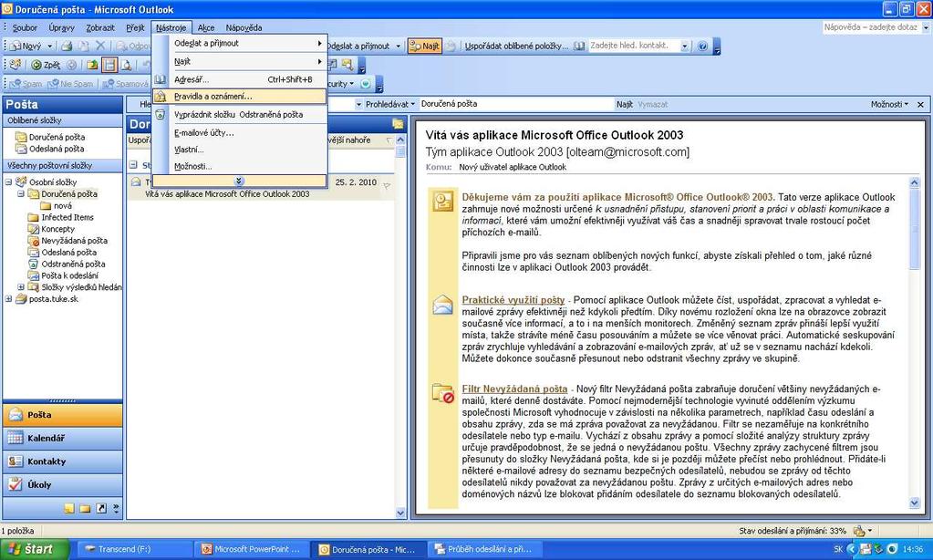
Task: Switch to Microsoft PowerPoint taskbar window
Action: [x=253, y=549]
